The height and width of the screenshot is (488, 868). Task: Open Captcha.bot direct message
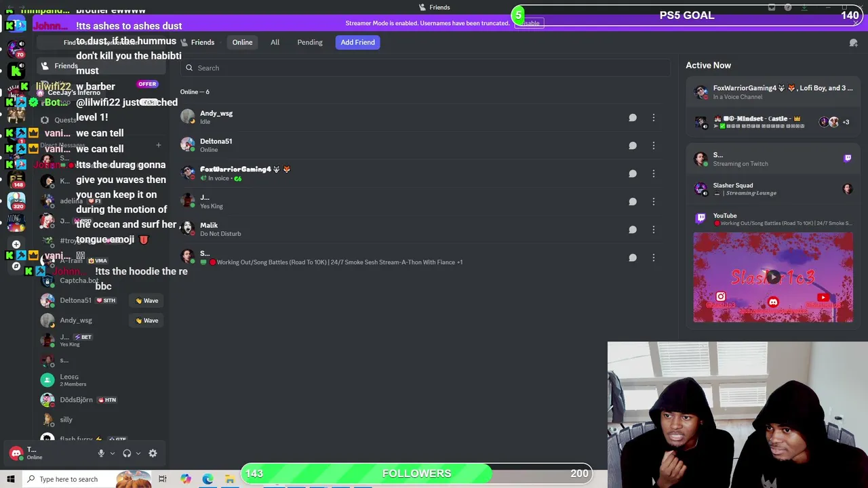(101, 281)
